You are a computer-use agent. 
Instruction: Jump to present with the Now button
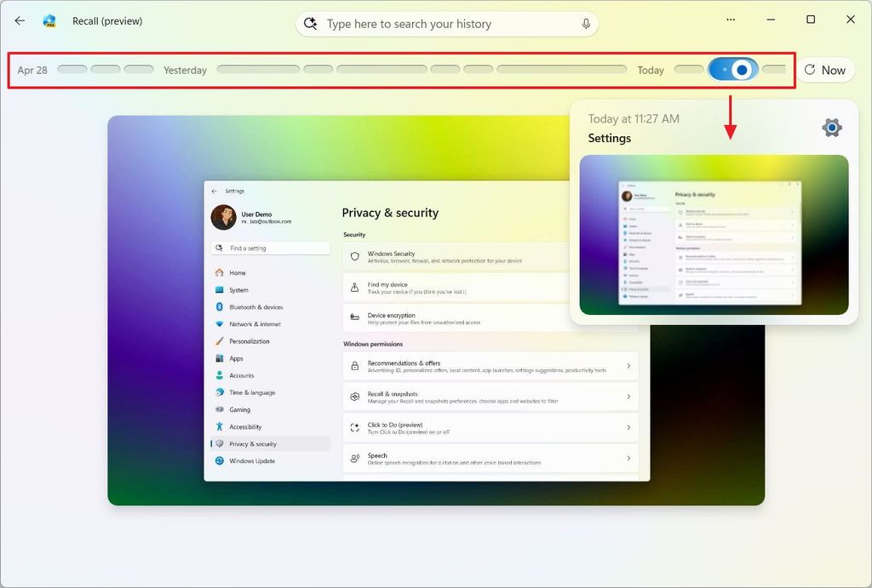click(825, 70)
